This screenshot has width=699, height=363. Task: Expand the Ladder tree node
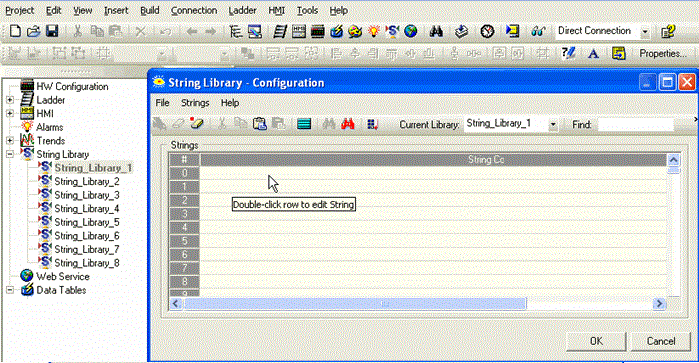point(10,100)
